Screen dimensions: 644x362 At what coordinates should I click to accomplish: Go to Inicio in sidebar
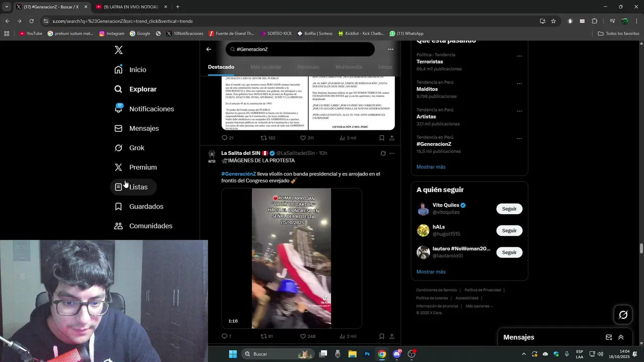(x=131, y=69)
